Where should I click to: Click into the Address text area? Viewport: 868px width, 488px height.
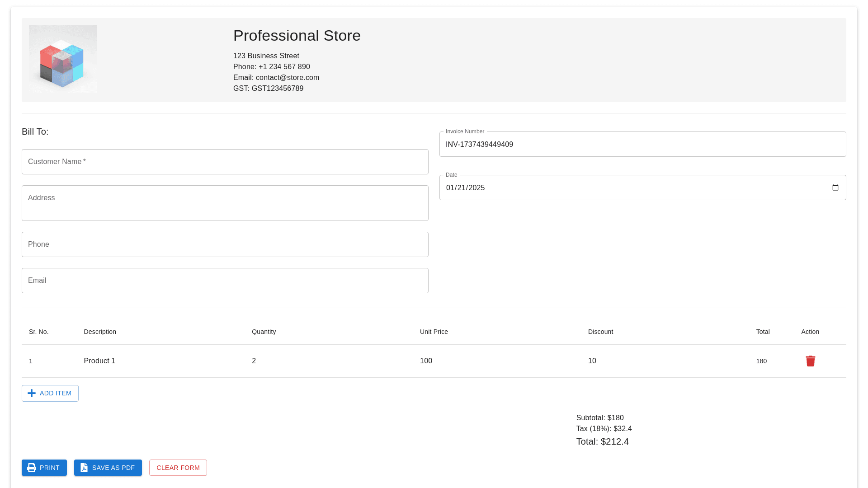tap(225, 203)
